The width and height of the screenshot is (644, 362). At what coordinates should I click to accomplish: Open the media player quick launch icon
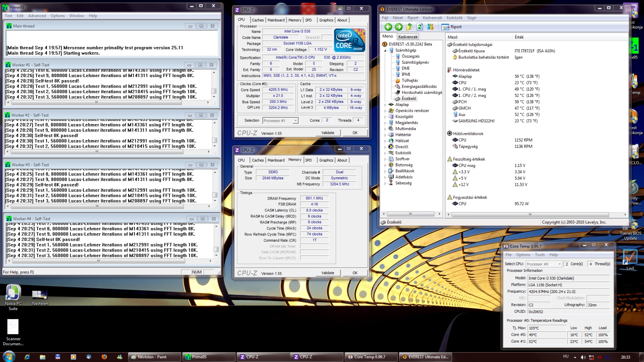[73, 357]
